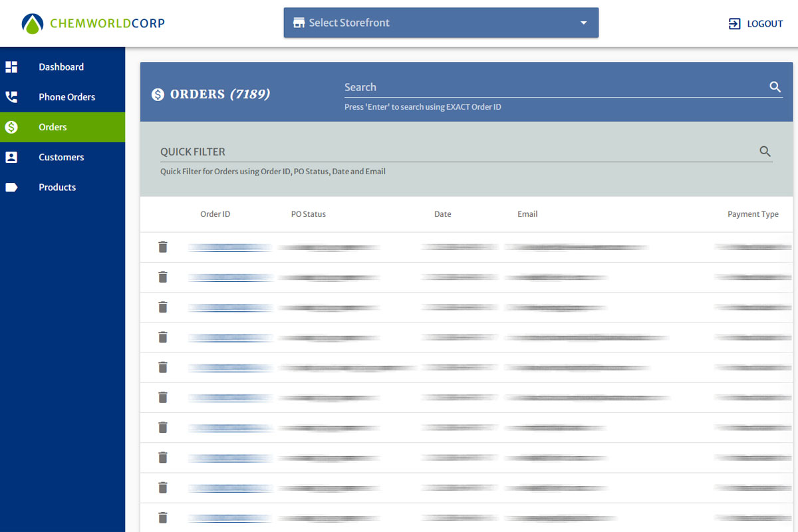The width and height of the screenshot is (798, 532).
Task: Click the LOGOUT button
Action: pos(756,24)
